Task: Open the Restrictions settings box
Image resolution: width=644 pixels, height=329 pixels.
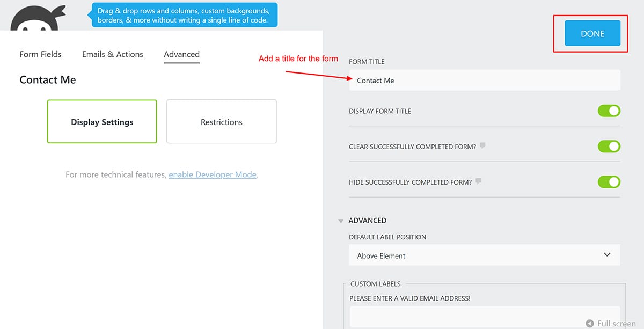Action: (x=221, y=122)
